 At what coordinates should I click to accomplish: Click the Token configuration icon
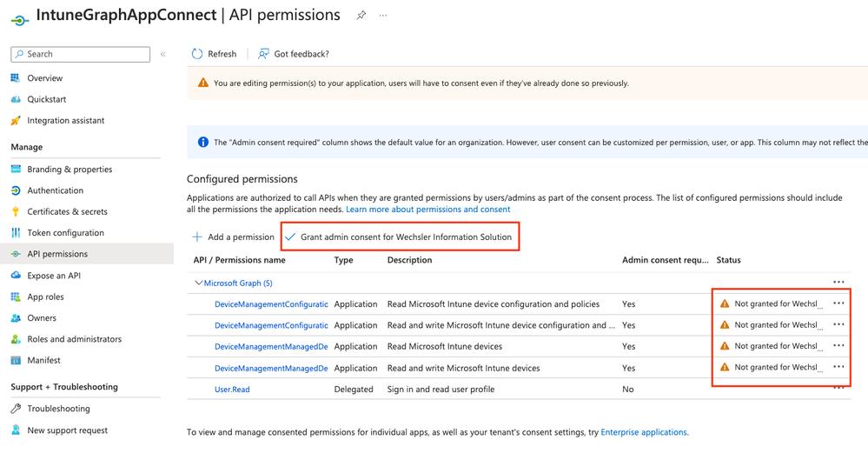point(16,233)
